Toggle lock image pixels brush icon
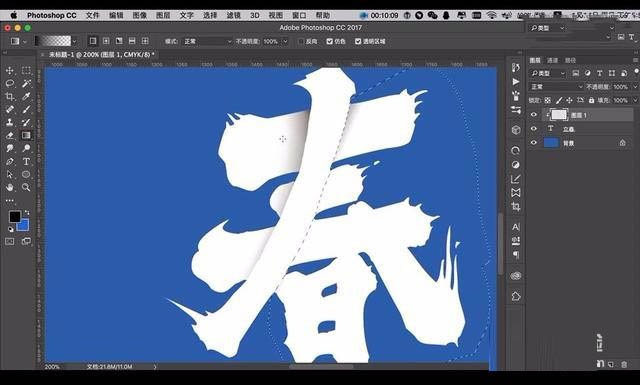Viewport: 640px width, 385px height. (559, 100)
